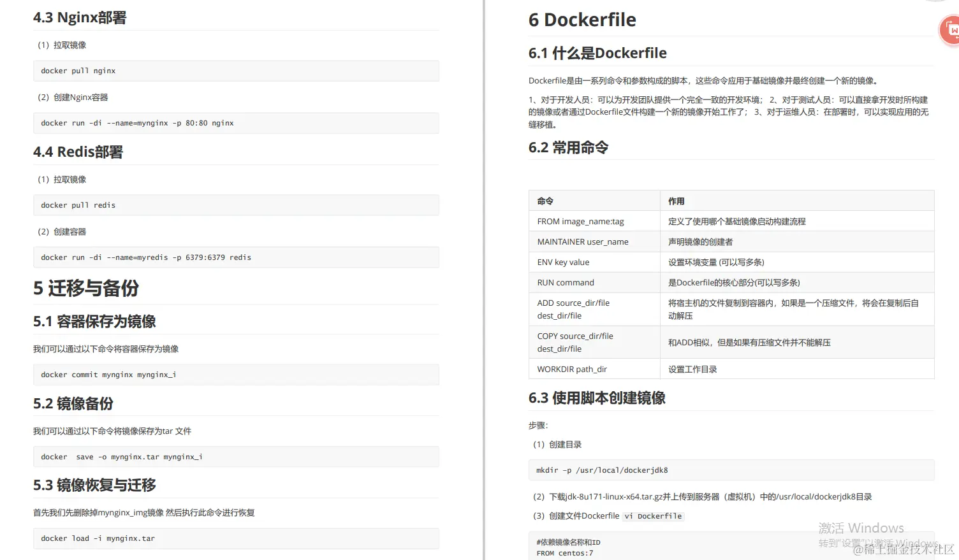Click the comment line "#依赖镜像名称和ID"
Screen dimensions: 959x560
point(568,543)
